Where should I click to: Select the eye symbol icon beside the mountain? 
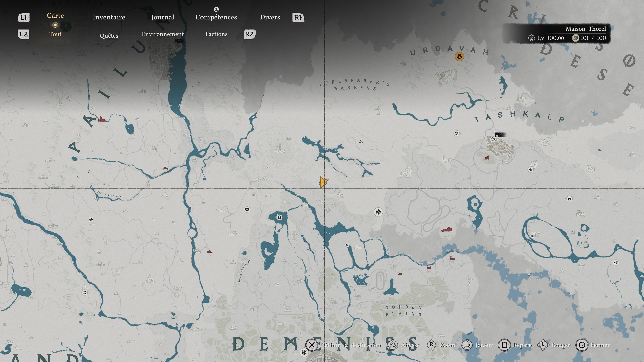pos(531,169)
